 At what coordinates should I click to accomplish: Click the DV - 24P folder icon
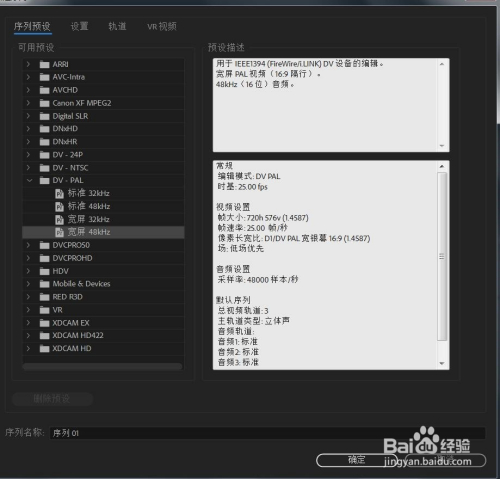point(44,155)
